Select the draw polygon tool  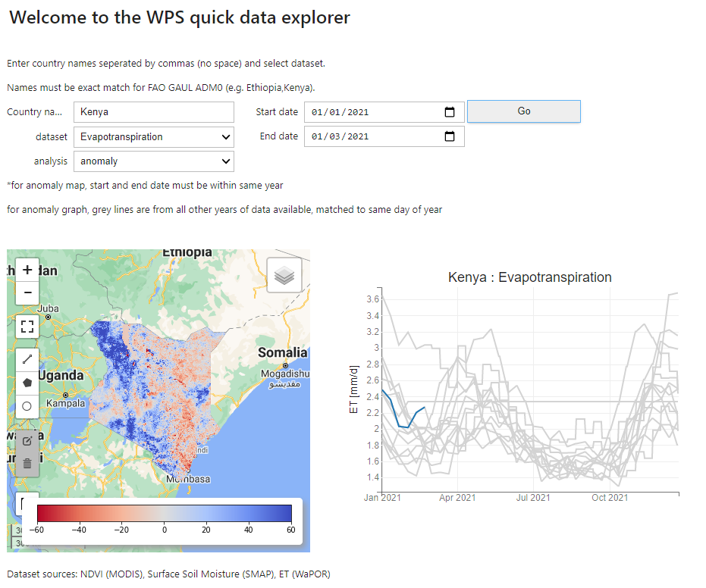point(27,383)
